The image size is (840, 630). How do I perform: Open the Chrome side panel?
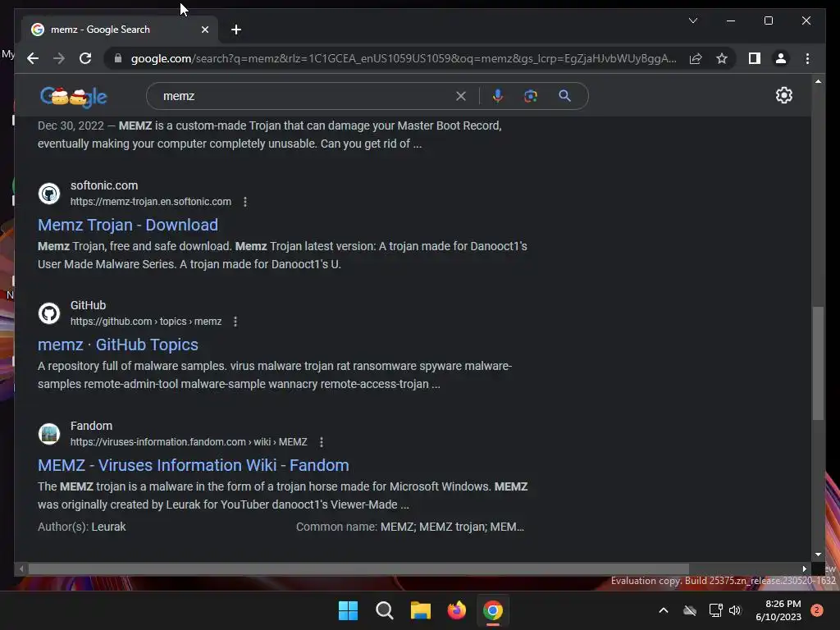(x=755, y=58)
